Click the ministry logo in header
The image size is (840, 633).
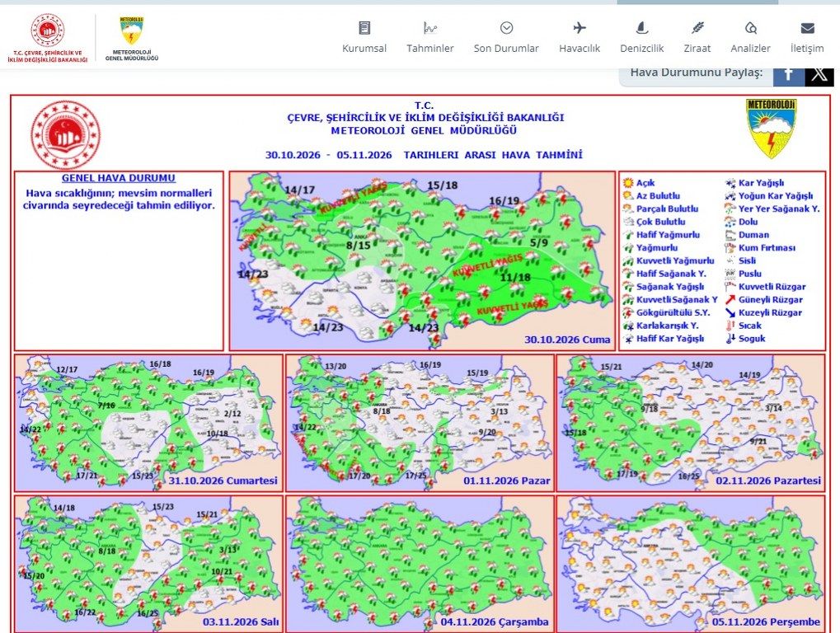pyautogui.click(x=48, y=38)
